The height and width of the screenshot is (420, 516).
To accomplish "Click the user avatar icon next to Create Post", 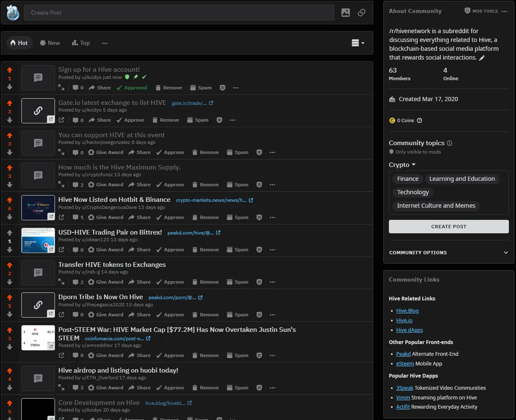I will [x=13, y=13].
